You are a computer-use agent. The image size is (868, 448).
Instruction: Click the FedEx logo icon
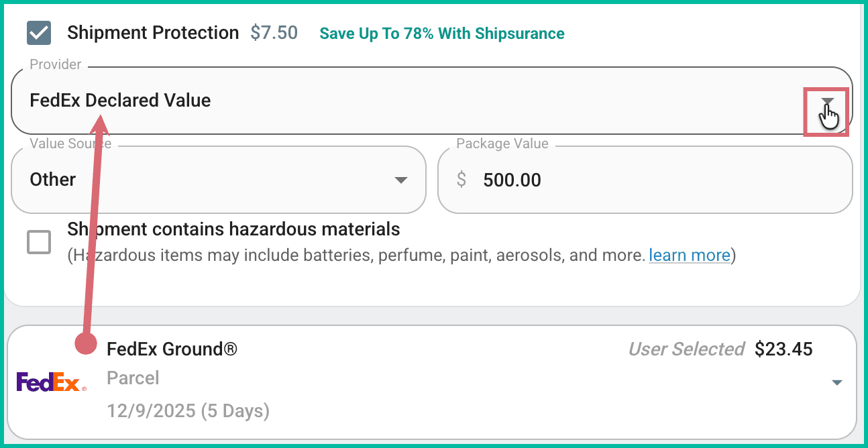(x=51, y=382)
